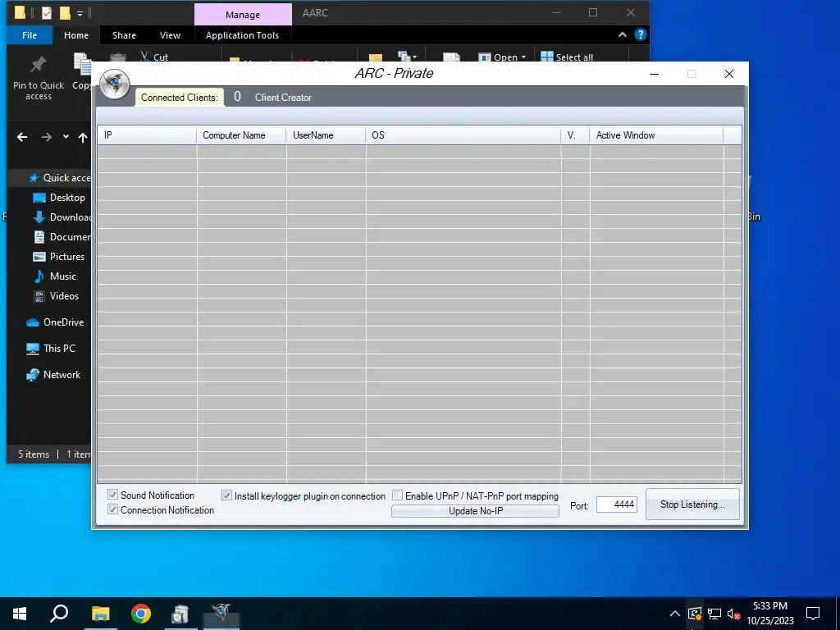Click the Active Window column header
The image size is (840, 630).
(x=656, y=135)
